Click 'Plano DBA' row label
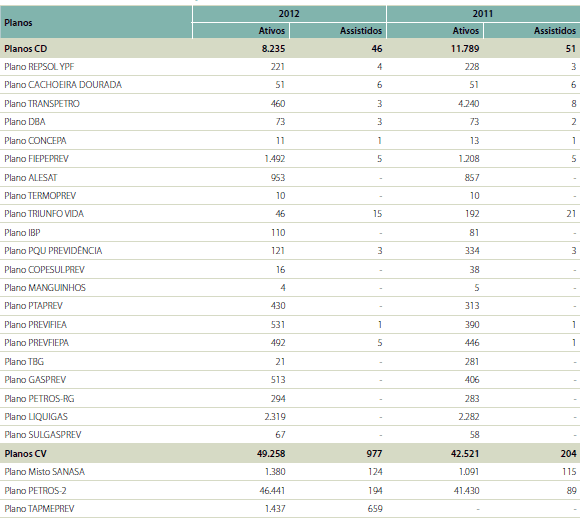 coord(24,122)
